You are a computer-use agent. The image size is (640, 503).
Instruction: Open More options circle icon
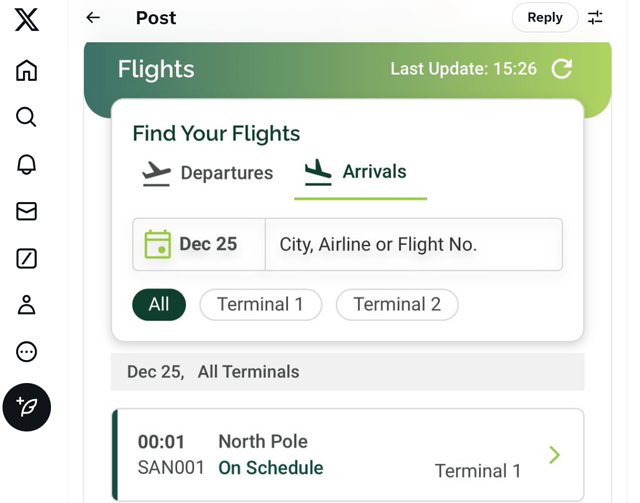point(27,352)
